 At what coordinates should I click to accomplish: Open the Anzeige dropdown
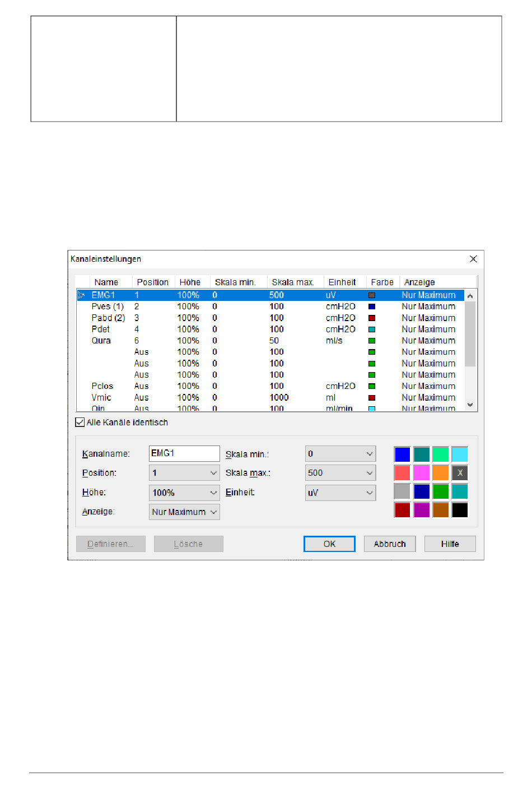(184, 512)
